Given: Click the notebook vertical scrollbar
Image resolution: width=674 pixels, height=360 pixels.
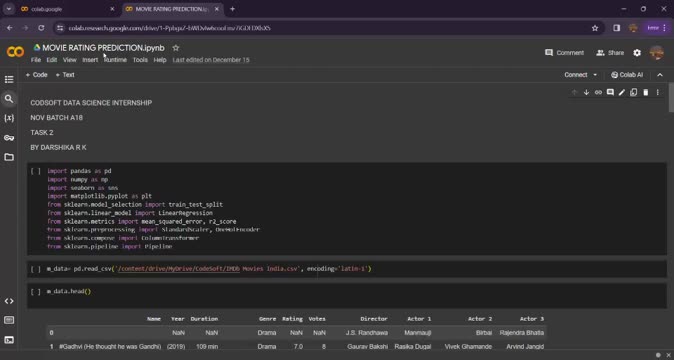Looking at the screenshot, I should pos(671,97).
